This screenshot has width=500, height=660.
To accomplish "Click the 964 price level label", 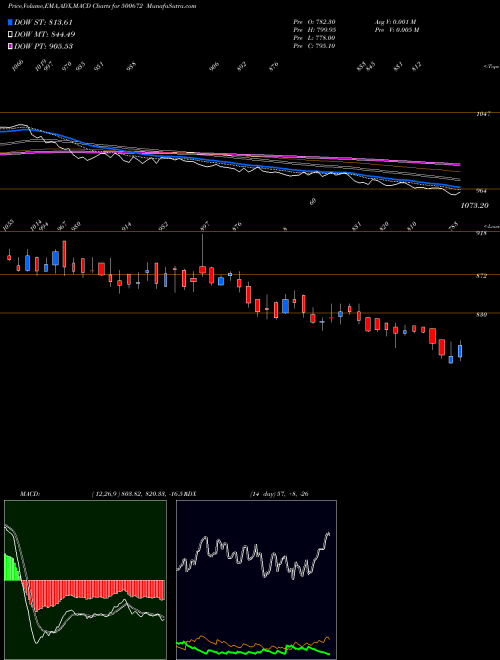I will (481, 191).
